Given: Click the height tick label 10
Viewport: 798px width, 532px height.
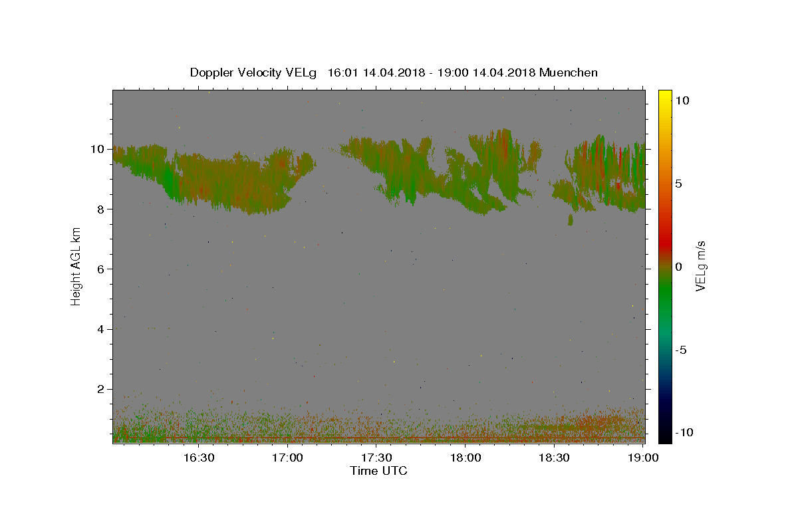Looking at the screenshot, I should 98,149.
